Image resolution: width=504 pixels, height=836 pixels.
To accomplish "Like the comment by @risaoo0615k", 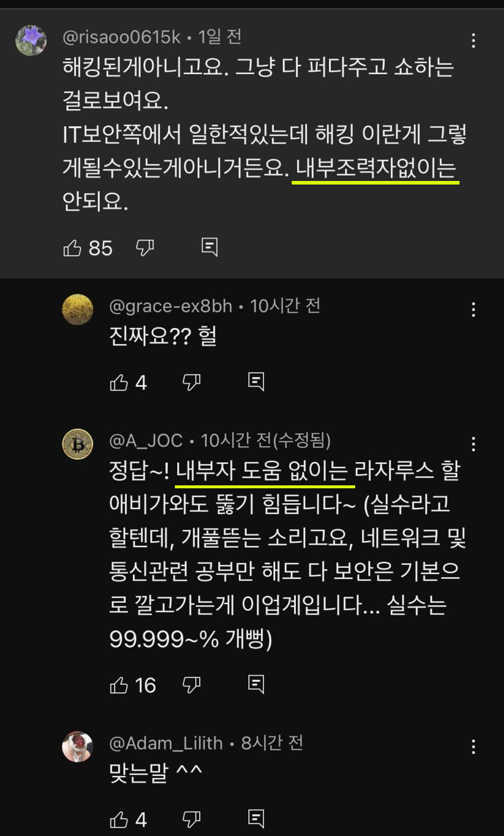I will [x=72, y=247].
